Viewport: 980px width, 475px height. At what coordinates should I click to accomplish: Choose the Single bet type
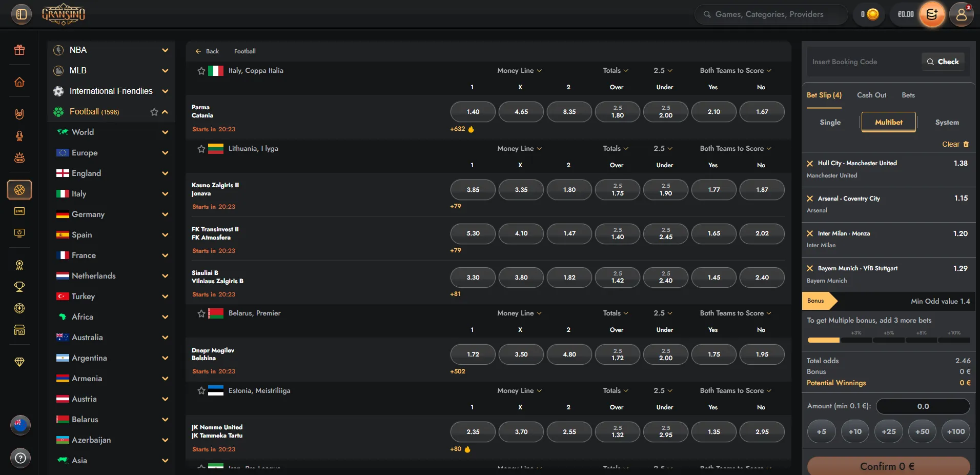[x=830, y=122]
